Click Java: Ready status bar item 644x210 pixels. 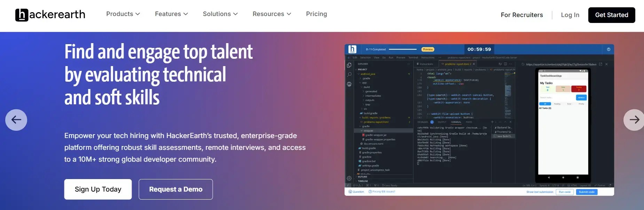[x=390, y=186]
